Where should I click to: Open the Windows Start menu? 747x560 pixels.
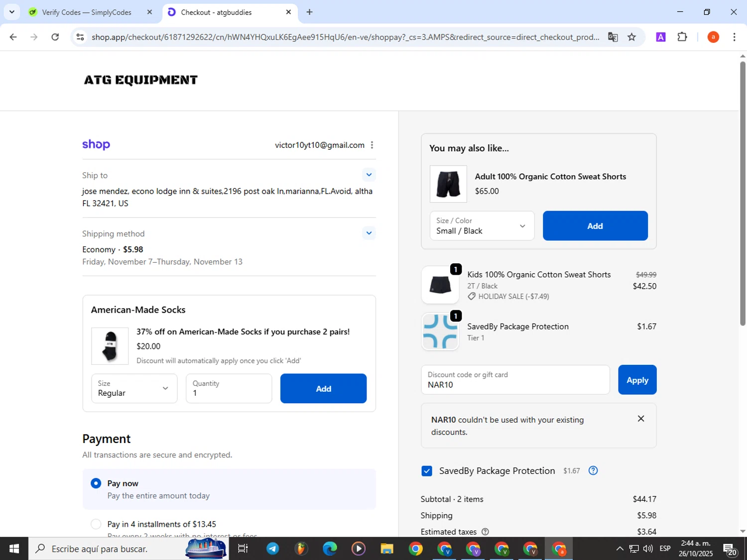14,549
